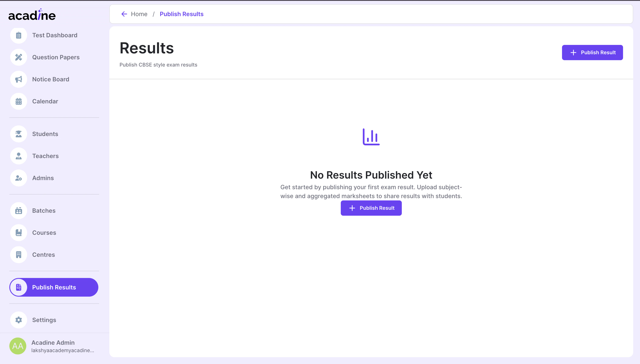The height and width of the screenshot is (364, 640).
Task: Select the Admins user-gear icon
Action: 18,178
